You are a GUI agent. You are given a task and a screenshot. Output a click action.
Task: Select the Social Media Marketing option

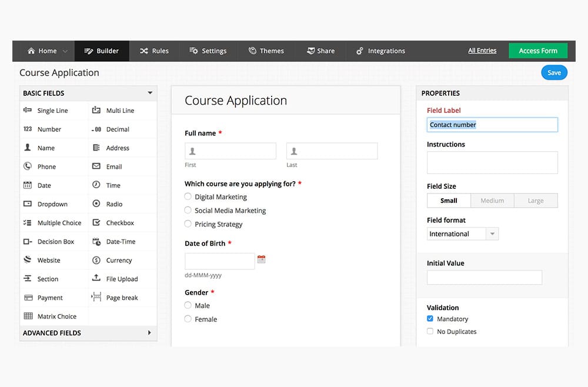(188, 211)
